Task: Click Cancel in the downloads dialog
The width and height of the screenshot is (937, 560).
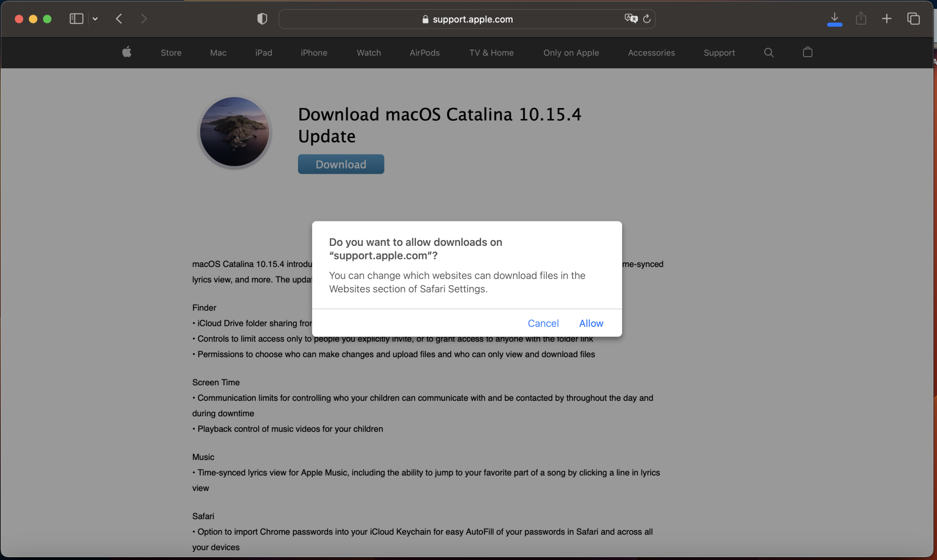Action: (543, 323)
